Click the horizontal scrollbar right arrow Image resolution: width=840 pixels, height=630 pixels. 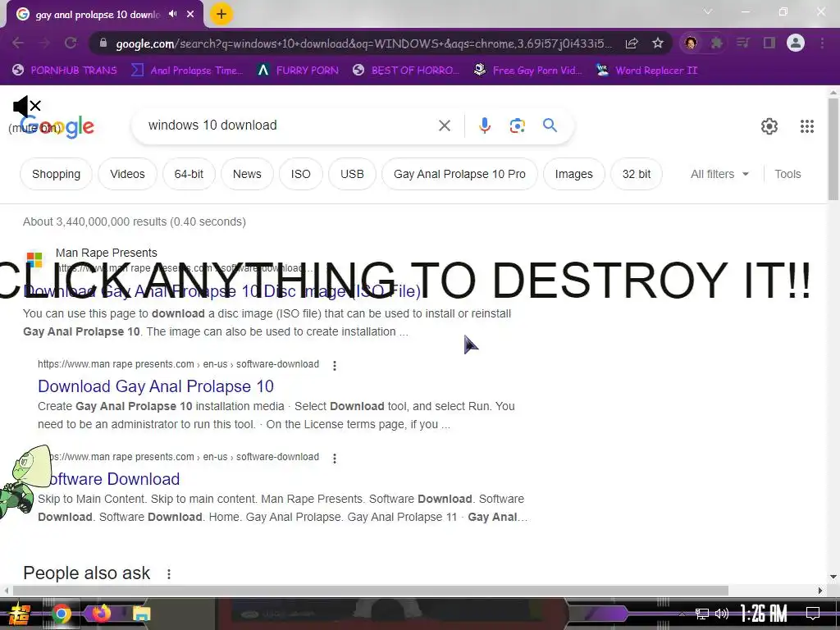coord(820,591)
